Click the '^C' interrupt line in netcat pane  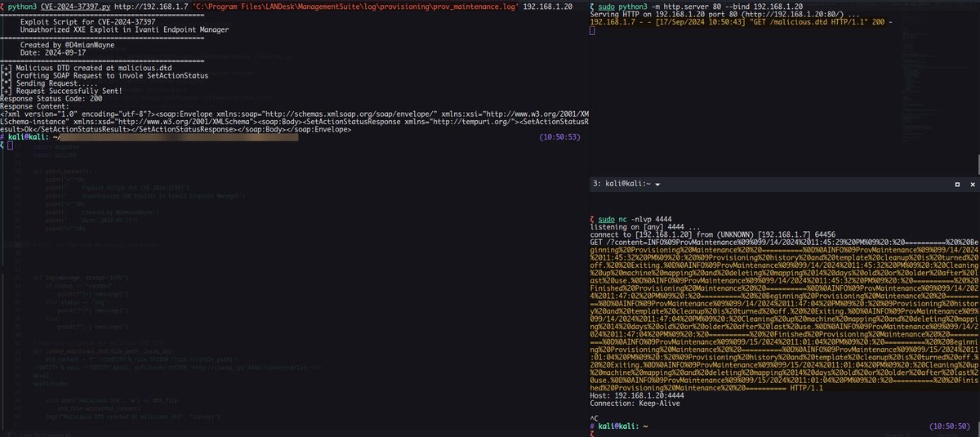595,418
